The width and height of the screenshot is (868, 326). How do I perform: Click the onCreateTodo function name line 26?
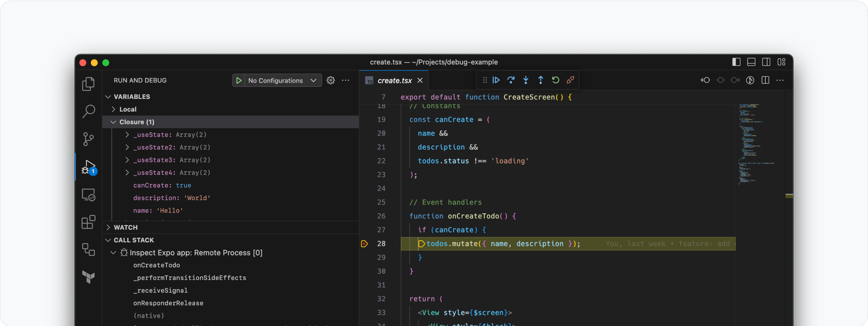coord(473,216)
